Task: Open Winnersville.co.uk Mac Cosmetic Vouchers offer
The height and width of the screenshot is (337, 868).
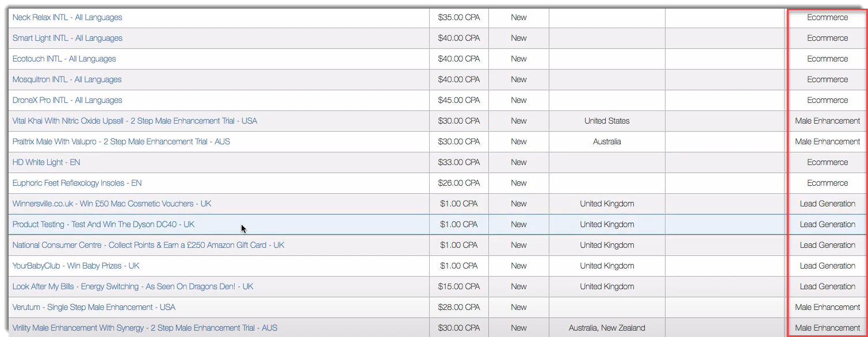Action: [x=112, y=204]
